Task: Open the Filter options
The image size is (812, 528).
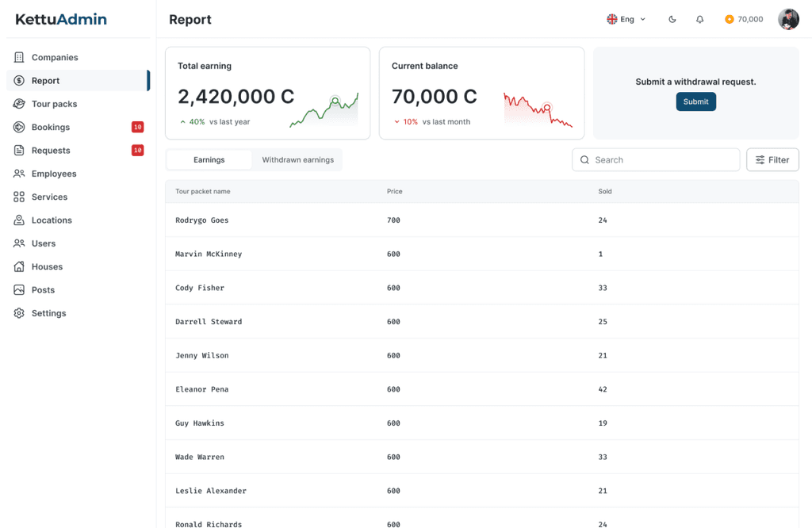Action: (772, 160)
